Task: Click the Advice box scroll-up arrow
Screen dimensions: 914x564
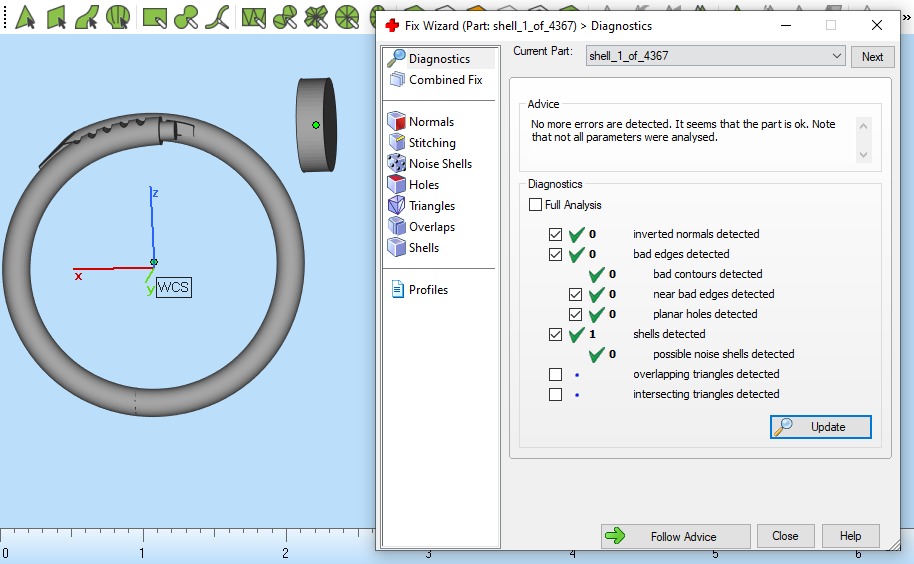Action: (x=863, y=126)
